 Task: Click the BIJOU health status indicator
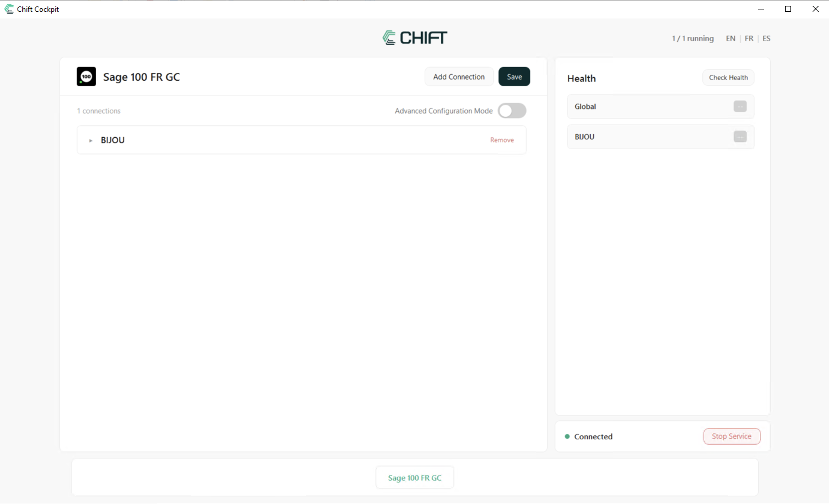pyautogui.click(x=740, y=136)
